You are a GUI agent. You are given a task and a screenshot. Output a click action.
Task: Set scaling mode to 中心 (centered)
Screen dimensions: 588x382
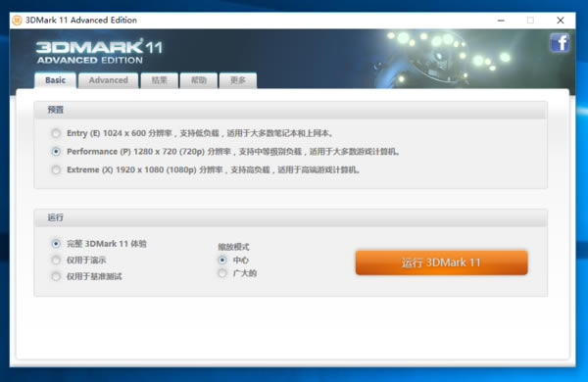coord(222,260)
